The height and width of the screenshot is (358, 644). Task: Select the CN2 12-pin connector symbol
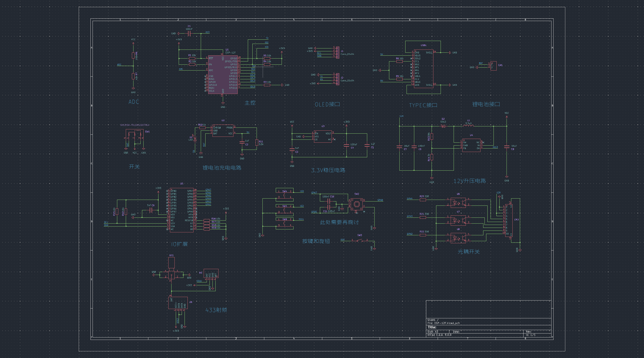(x=508, y=221)
